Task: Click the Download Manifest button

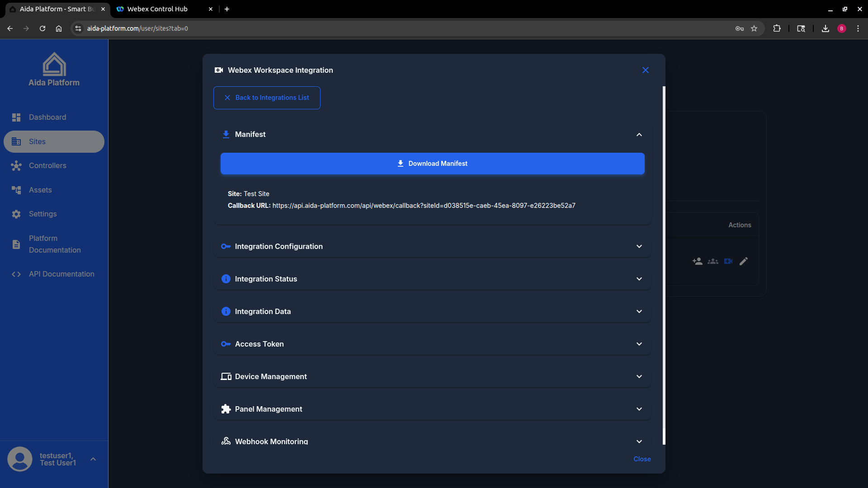Action: point(432,163)
